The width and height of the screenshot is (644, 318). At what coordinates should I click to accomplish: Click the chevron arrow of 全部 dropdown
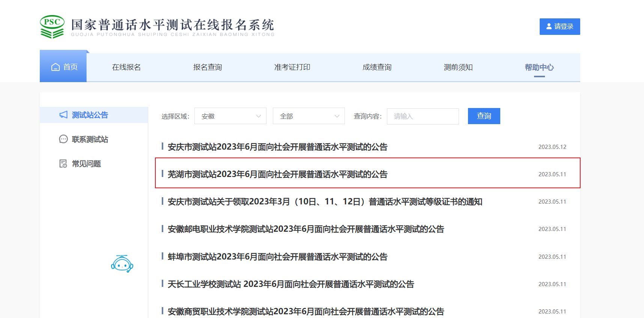[337, 116]
